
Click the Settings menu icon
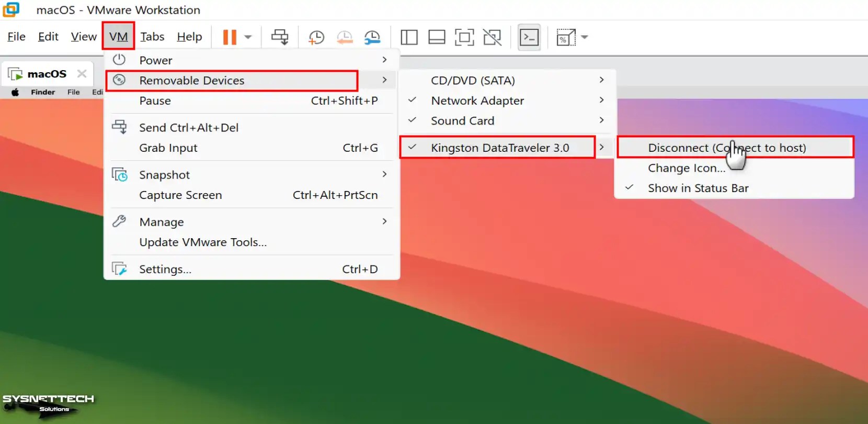click(x=119, y=269)
